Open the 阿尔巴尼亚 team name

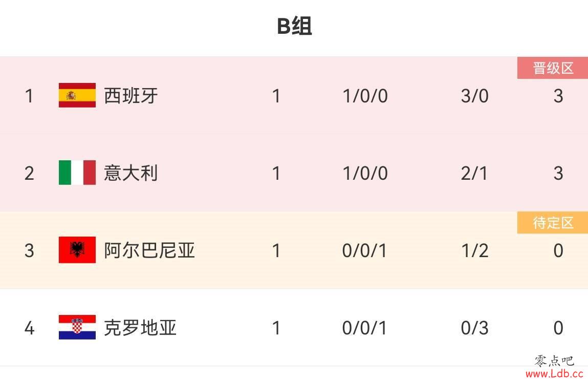[149, 250]
